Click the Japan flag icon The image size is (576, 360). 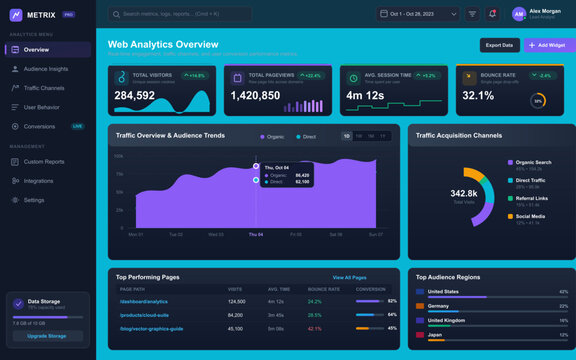tap(420, 335)
